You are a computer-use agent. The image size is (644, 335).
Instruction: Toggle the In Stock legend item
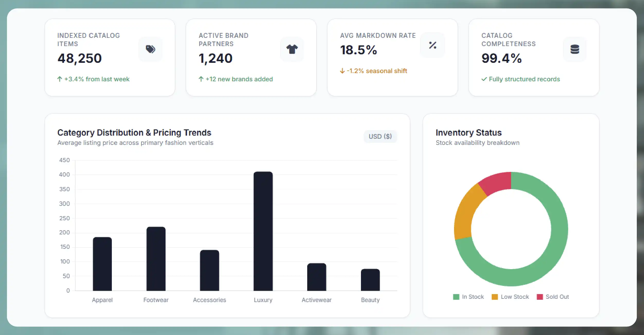pyautogui.click(x=468, y=297)
